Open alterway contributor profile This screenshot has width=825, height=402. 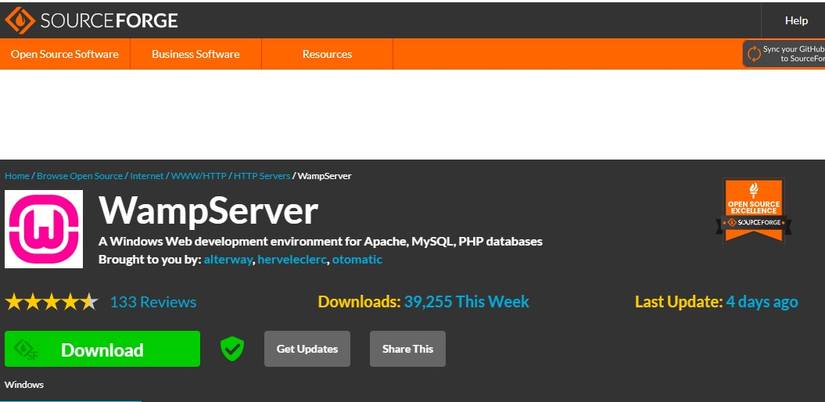click(x=228, y=259)
